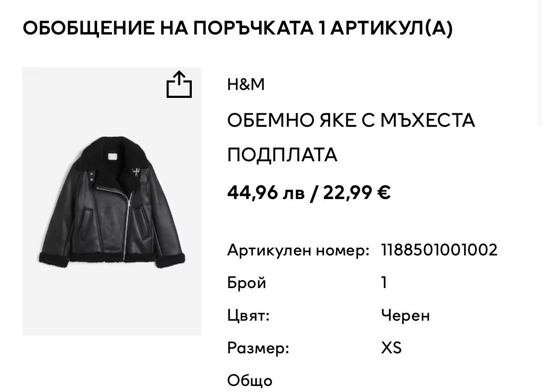Click the ПОДПЛАТА word in product title
Image resolution: width=546 pixels, height=392 pixels.
tap(282, 155)
